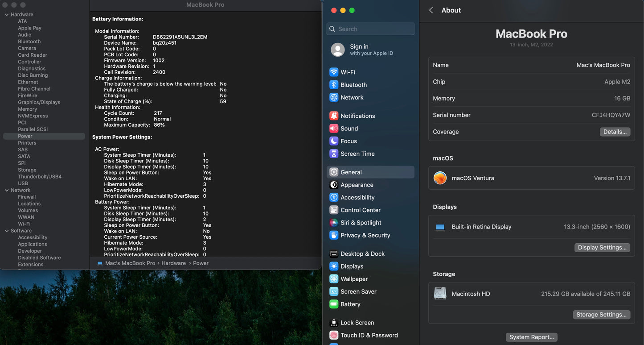The image size is (644, 345).
Task: Select Graphics/Displays in Hardware list
Action: (39, 102)
